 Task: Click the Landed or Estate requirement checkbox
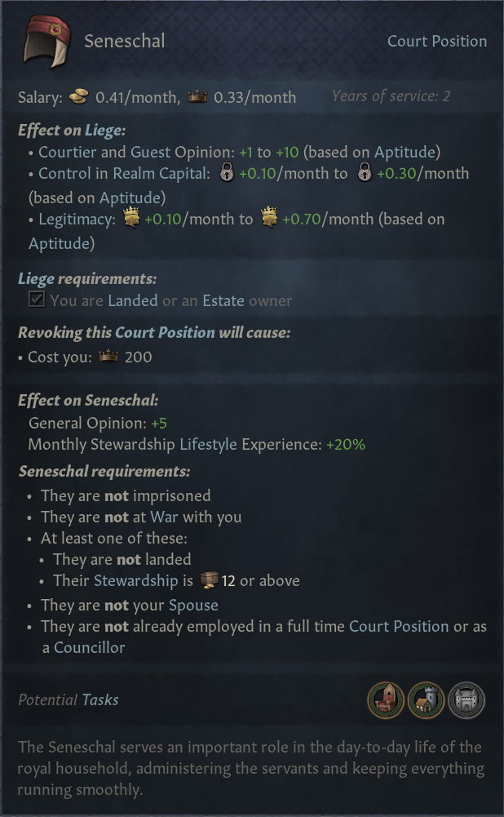pyautogui.click(x=36, y=300)
